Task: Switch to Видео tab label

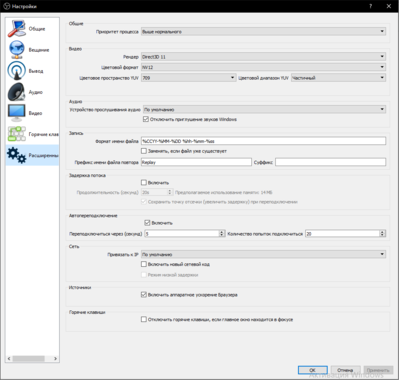Action: pyautogui.click(x=35, y=113)
